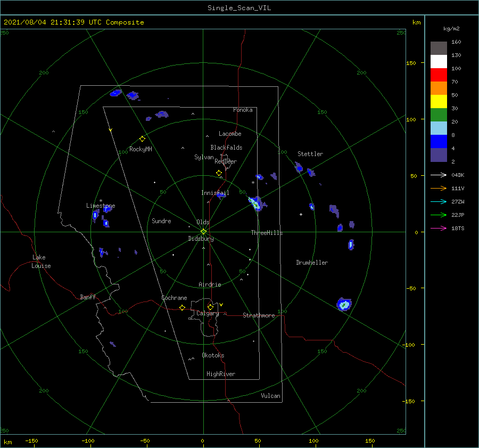Click the Single_Scan_VIL title
Screen dimensions: 479x448
(239, 8)
